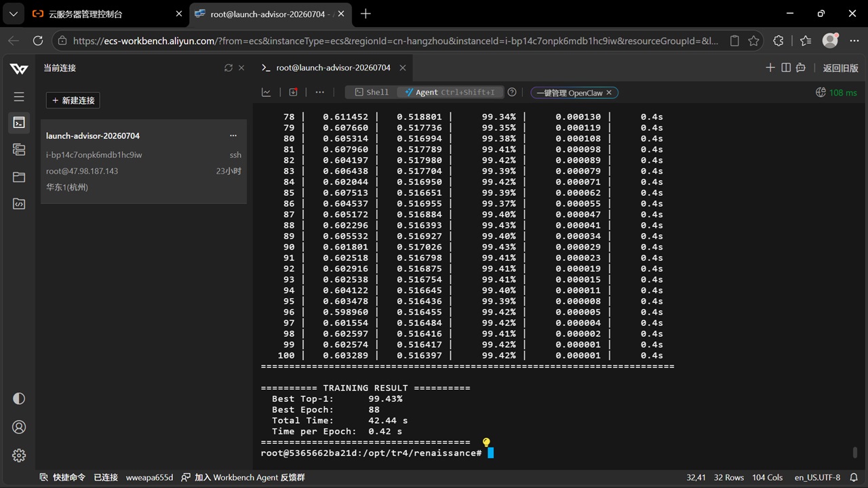Switch to Agent mode

pos(450,92)
